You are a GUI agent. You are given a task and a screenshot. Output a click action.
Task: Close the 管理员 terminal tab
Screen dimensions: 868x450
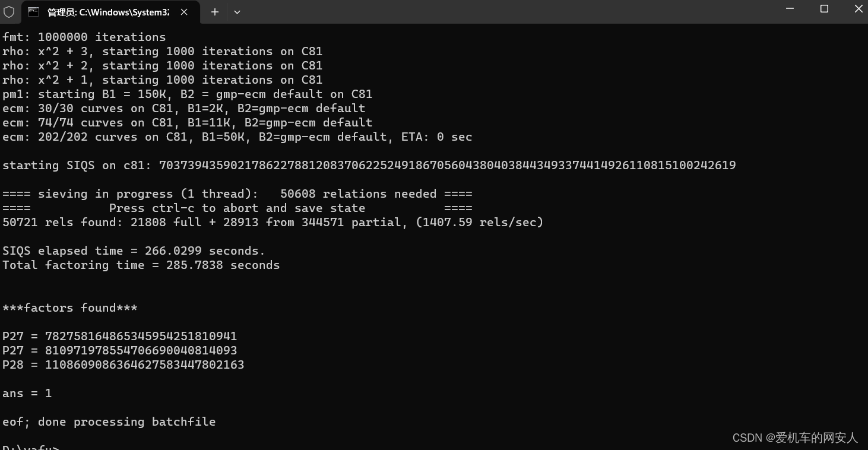pyautogui.click(x=183, y=11)
